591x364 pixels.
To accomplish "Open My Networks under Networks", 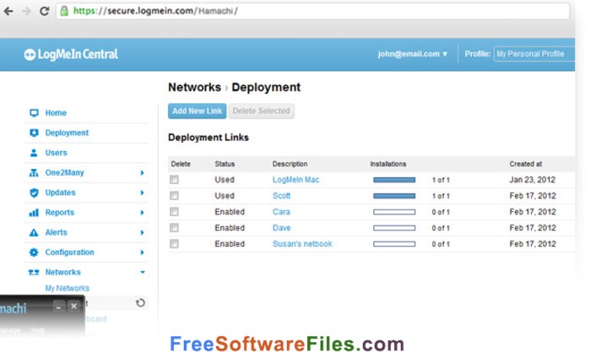I will point(67,288).
